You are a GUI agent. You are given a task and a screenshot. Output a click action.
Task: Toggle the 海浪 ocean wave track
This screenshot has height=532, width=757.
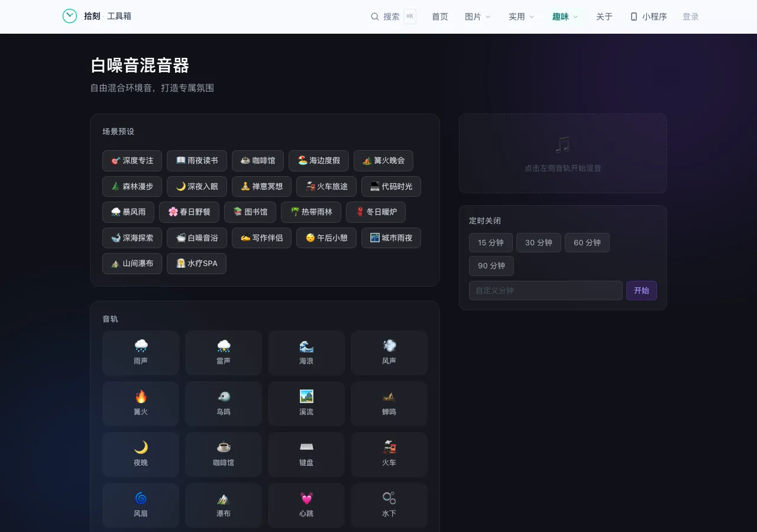pyautogui.click(x=306, y=353)
